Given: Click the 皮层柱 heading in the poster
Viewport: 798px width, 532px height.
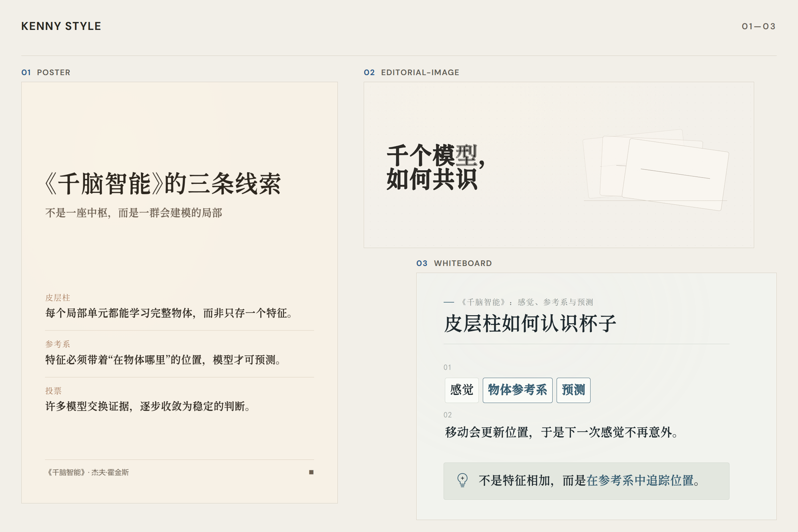Looking at the screenshot, I should point(58,298).
